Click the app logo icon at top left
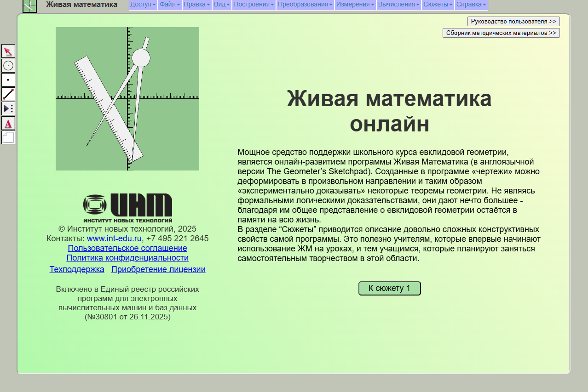Image resolution: width=588 pixels, height=392 pixels. click(29, 6)
